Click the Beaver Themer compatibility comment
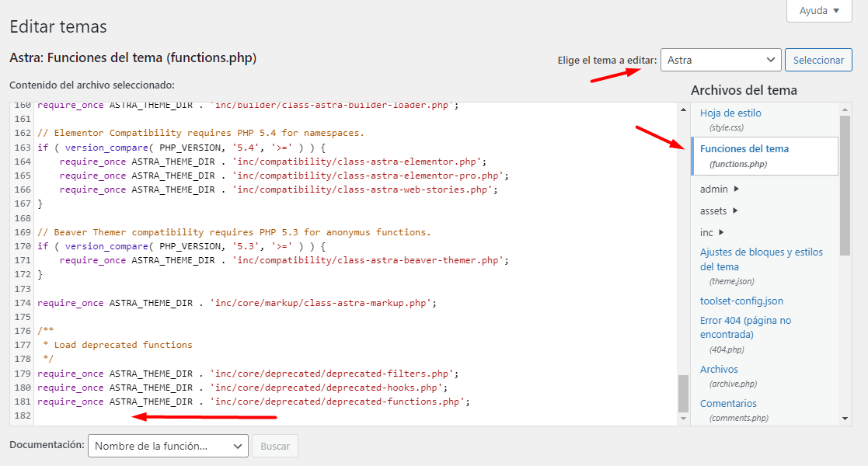The image size is (868, 466). tap(234, 232)
